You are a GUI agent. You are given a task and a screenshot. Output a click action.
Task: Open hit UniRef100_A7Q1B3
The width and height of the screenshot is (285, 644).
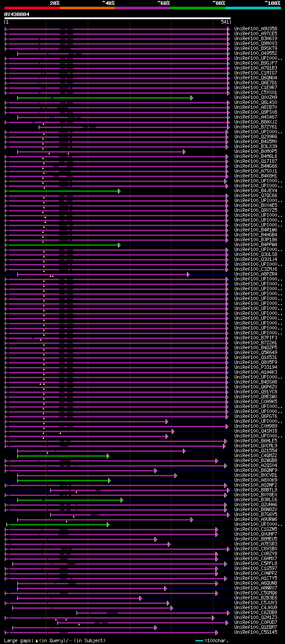(256, 68)
